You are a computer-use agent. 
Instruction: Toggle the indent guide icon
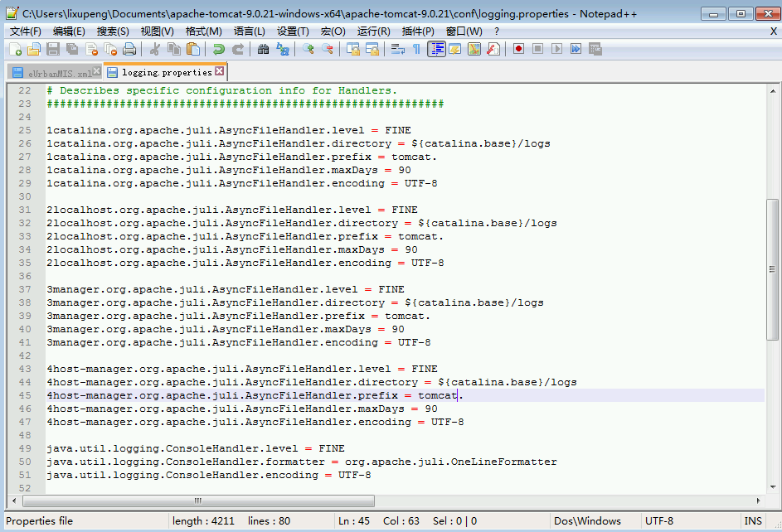[436, 49]
